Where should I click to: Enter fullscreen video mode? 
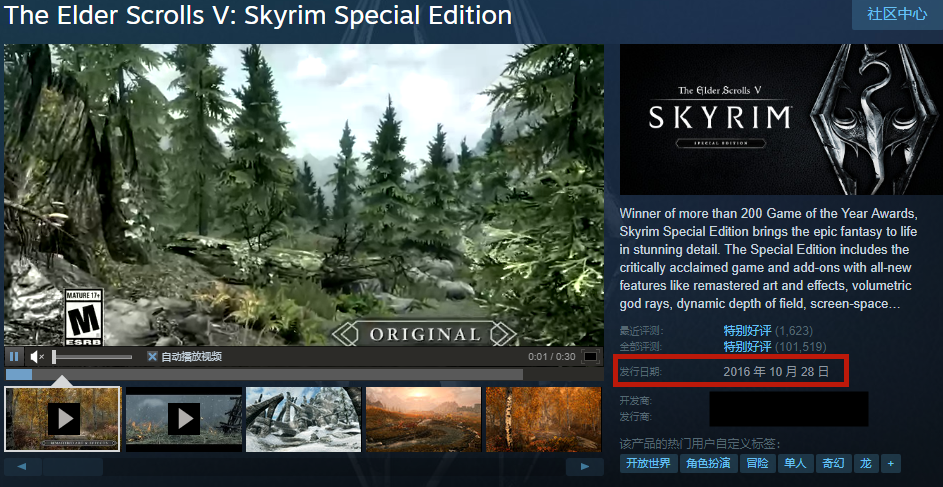pyautogui.click(x=591, y=357)
